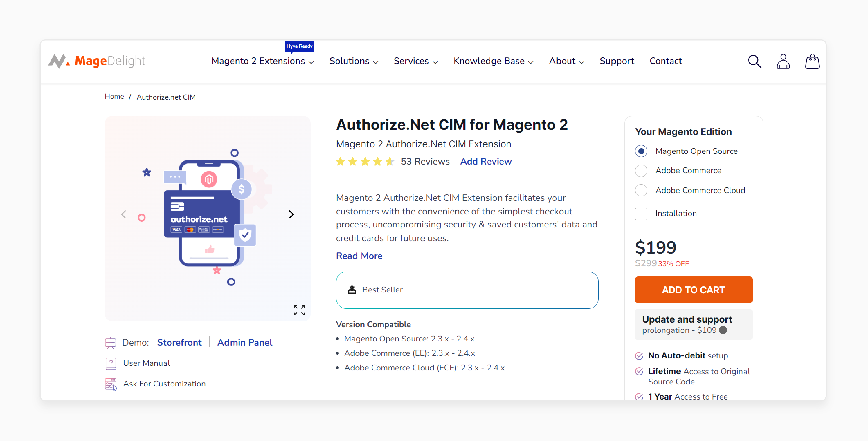Viewport: 868px width, 441px height.
Task: Open the Storefront demo link
Action: (179, 343)
